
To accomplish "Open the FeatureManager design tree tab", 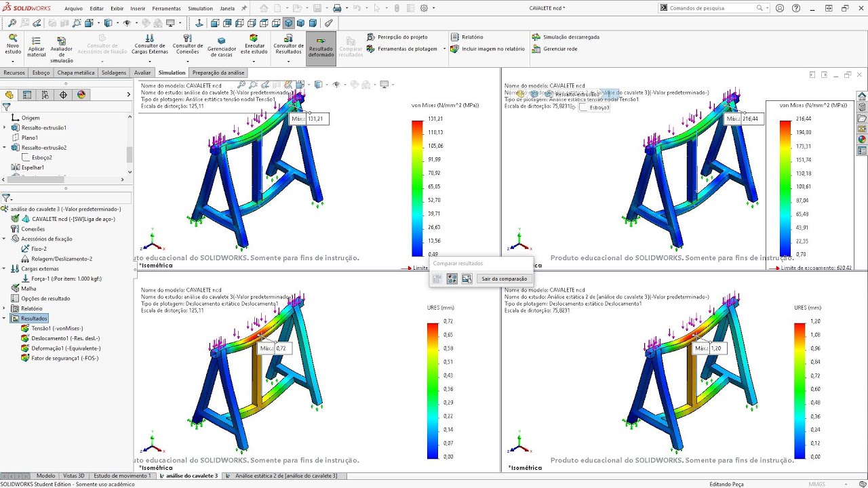I will (9, 95).
